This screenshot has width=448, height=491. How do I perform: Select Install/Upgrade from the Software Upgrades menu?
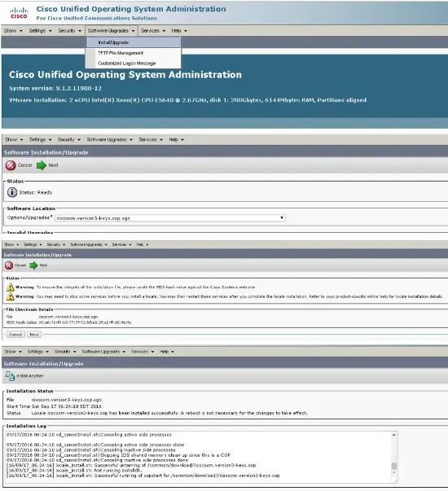pos(133,42)
